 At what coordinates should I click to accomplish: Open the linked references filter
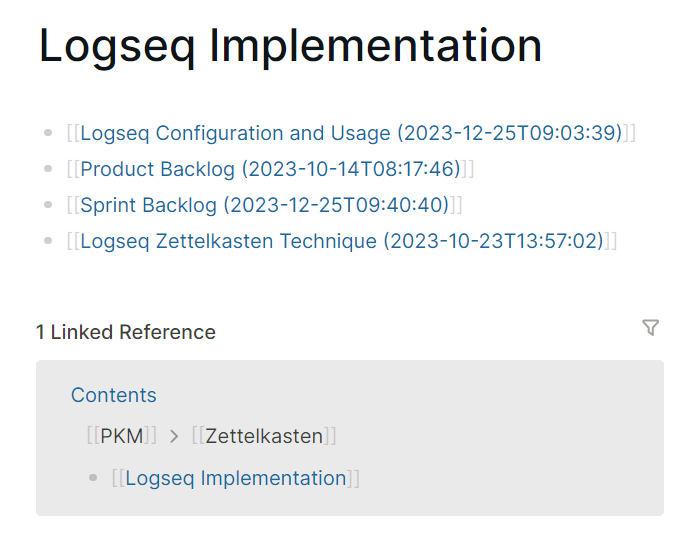point(650,328)
